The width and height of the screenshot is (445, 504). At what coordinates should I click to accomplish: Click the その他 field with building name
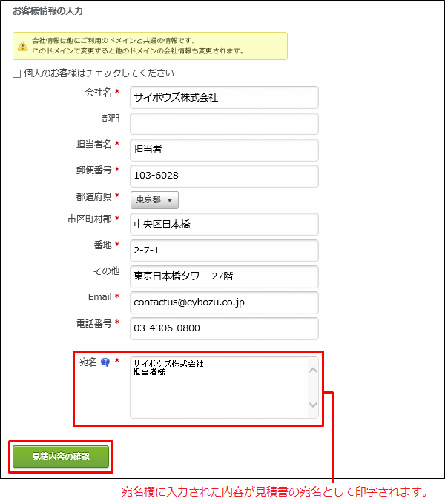[x=223, y=276]
